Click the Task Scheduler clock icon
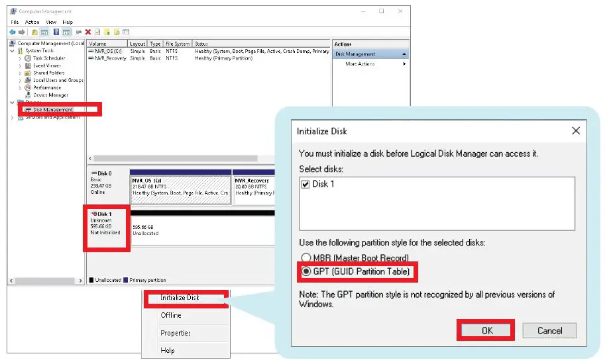Image resolution: width=609 pixels, height=364 pixels. (28, 58)
